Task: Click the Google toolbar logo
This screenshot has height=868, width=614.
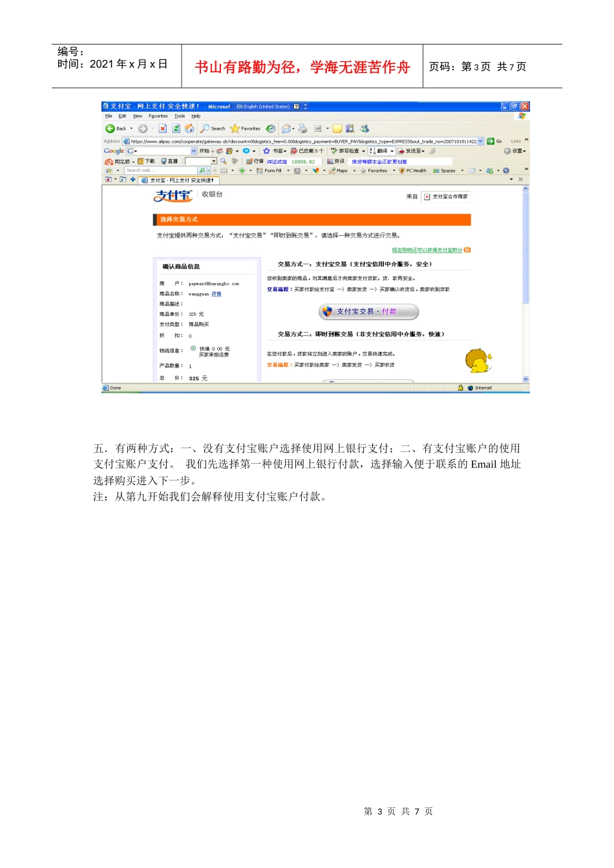Action: tap(114, 150)
